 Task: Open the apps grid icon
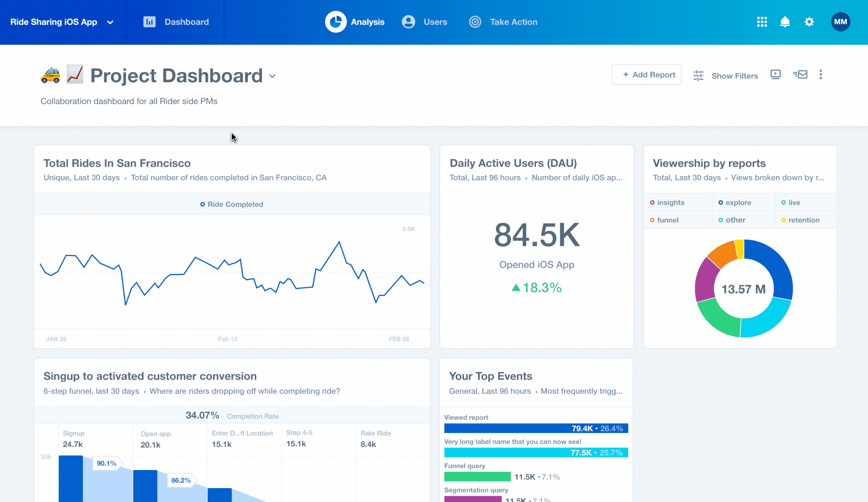[762, 22]
